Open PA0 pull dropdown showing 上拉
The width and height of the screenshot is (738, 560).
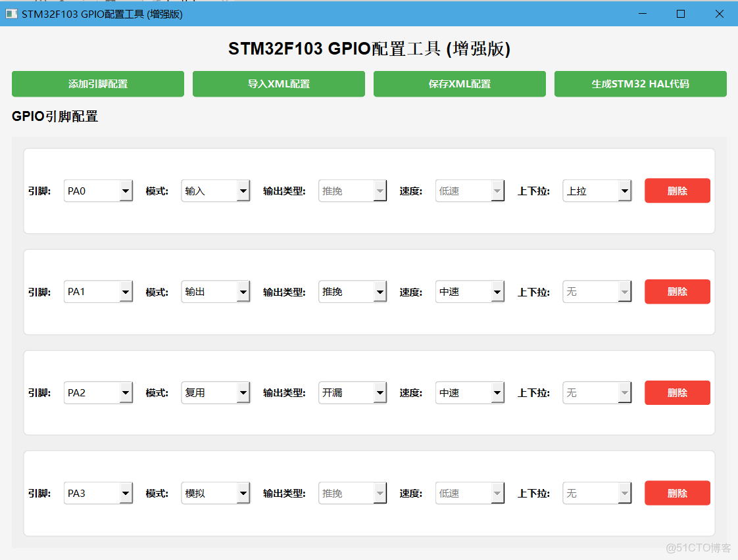(x=597, y=191)
